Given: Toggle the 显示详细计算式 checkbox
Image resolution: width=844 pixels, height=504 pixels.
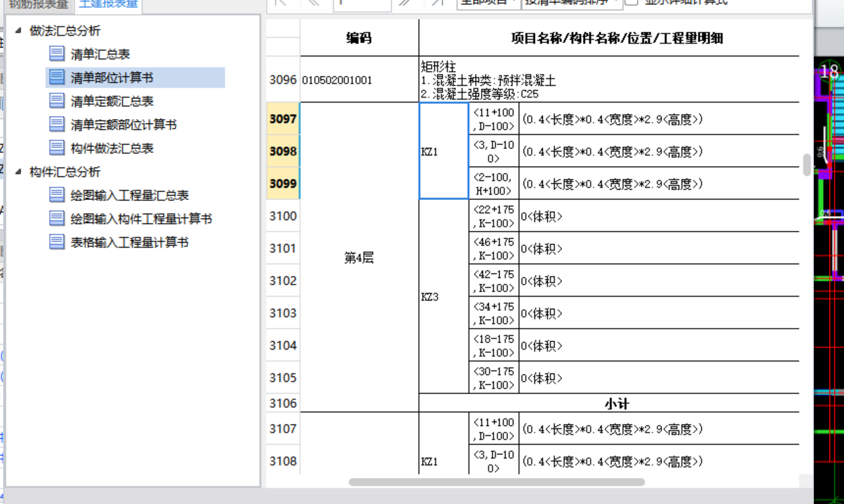Looking at the screenshot, I should (632, 3).
